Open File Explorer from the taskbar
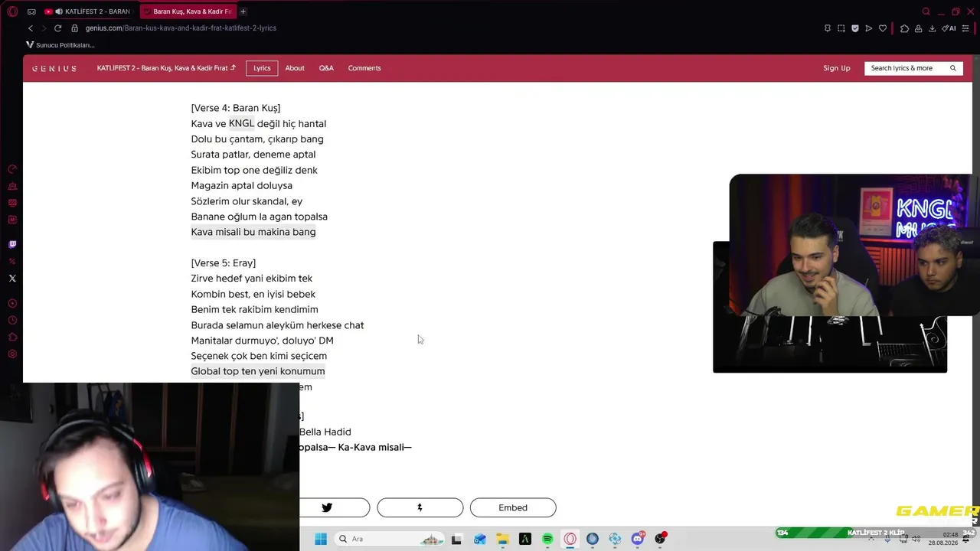Image resolution: width=980 pixels, height=551 pixels. point(502,539)
